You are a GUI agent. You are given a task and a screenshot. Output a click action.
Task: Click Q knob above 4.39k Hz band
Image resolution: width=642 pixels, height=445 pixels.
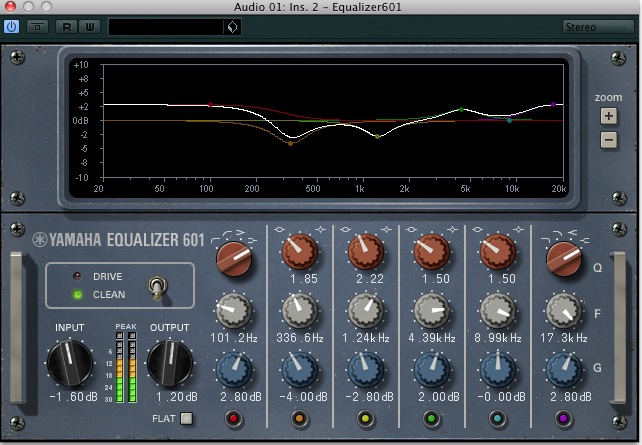[432, 251]
